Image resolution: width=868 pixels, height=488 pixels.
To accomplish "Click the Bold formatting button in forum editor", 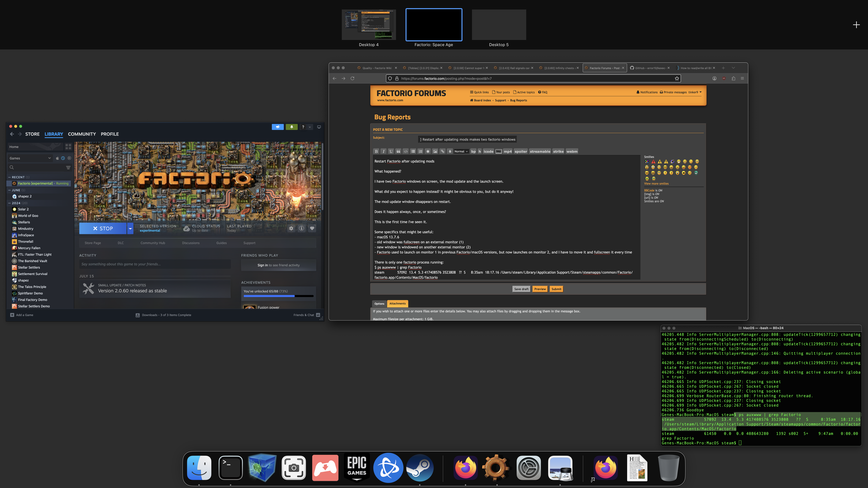I will coord(376,151).
